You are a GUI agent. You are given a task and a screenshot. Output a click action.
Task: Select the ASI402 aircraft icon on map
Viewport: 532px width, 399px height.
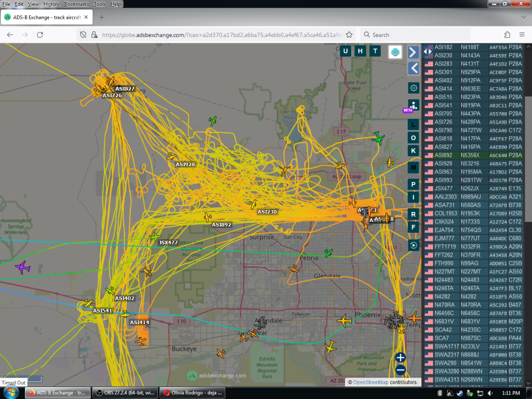(x=110, y=290)
